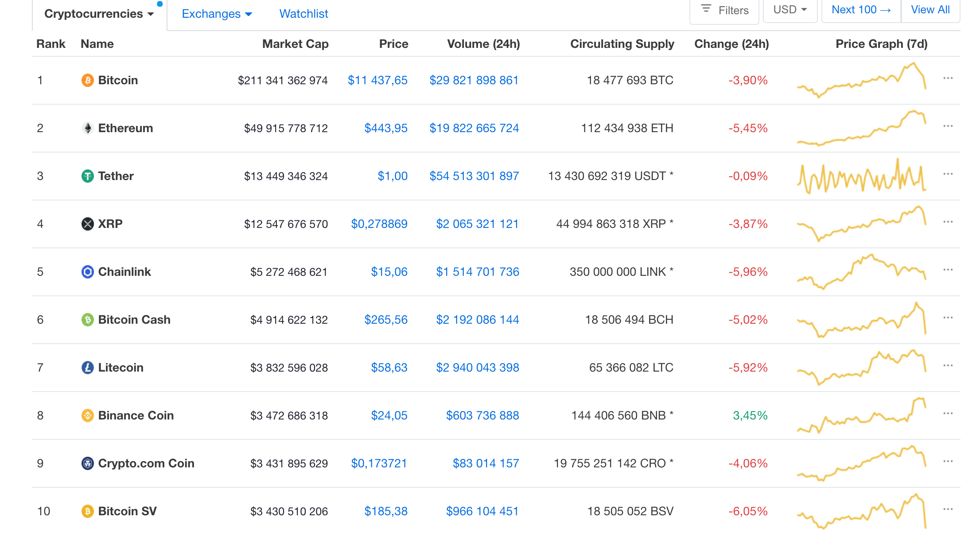Switch to the Watchlist tab

303,14
